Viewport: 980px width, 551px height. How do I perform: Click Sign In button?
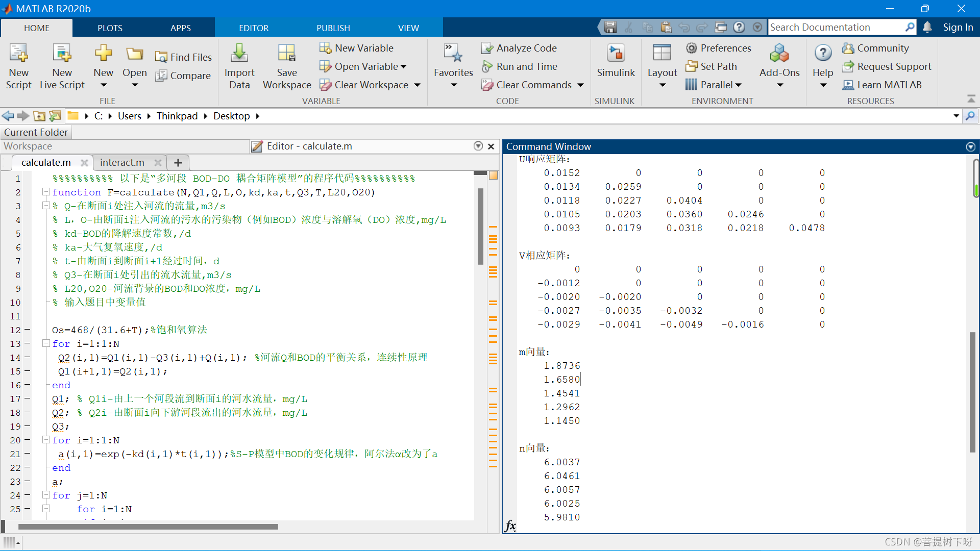[958, 28]
